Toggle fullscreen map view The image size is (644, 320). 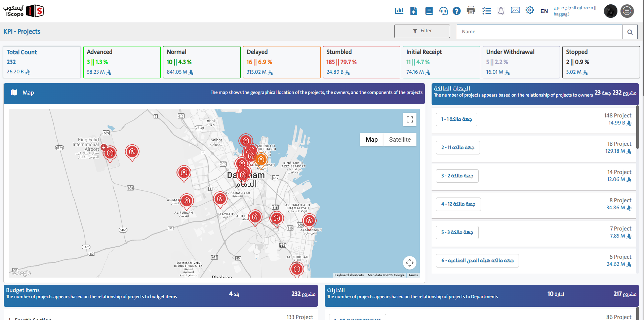[409, 119]
